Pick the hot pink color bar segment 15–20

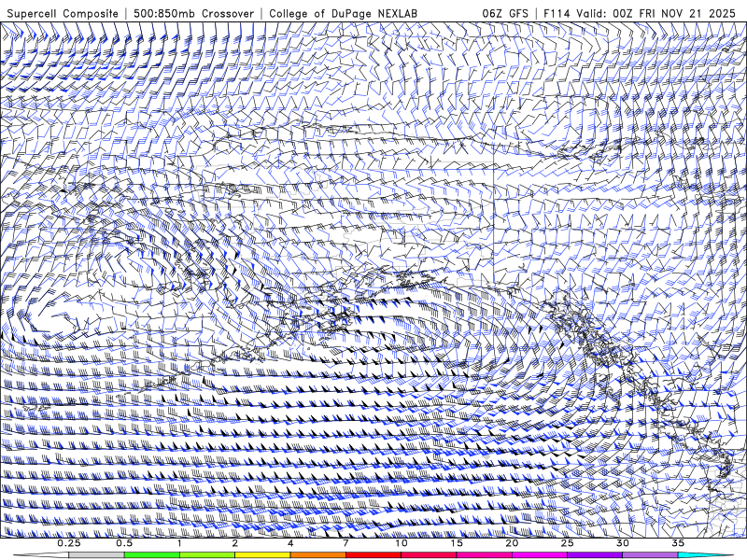tap(484, 555)
